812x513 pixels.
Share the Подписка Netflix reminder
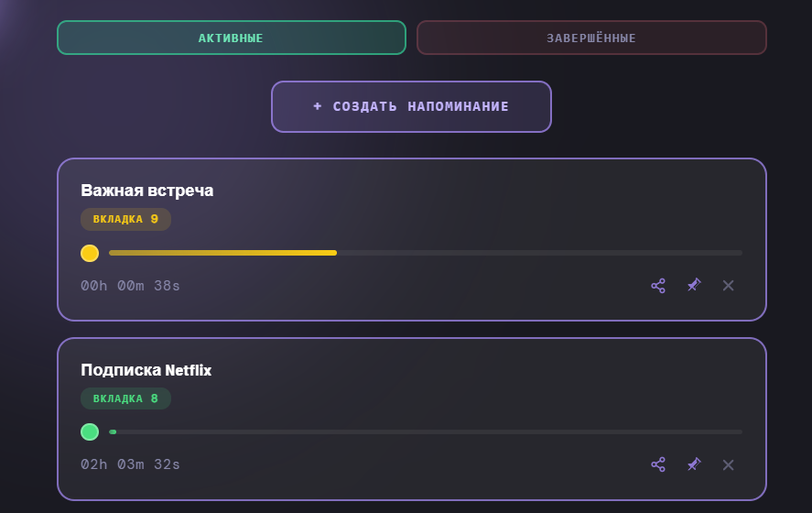click(x=658, y=464)
